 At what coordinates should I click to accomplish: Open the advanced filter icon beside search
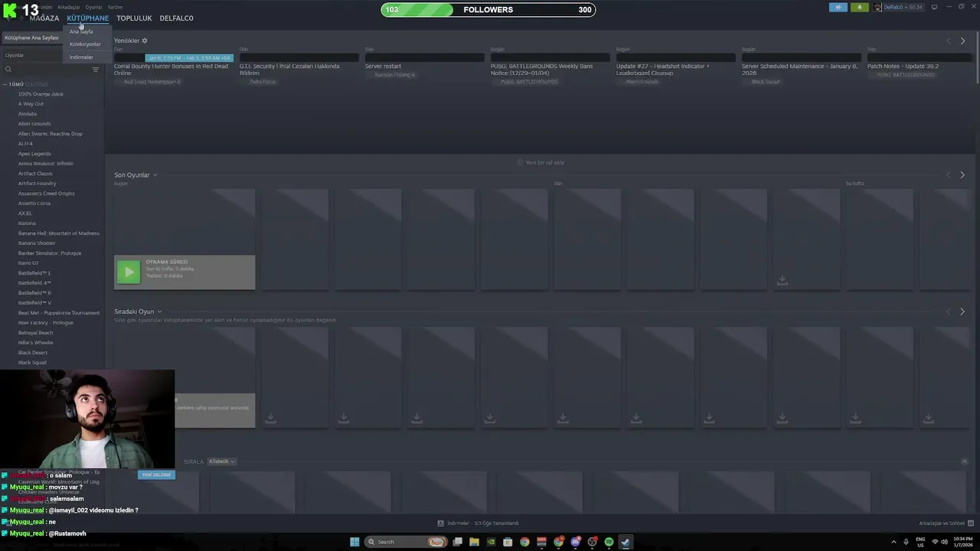pyautogui.click(x=96, y=70)
